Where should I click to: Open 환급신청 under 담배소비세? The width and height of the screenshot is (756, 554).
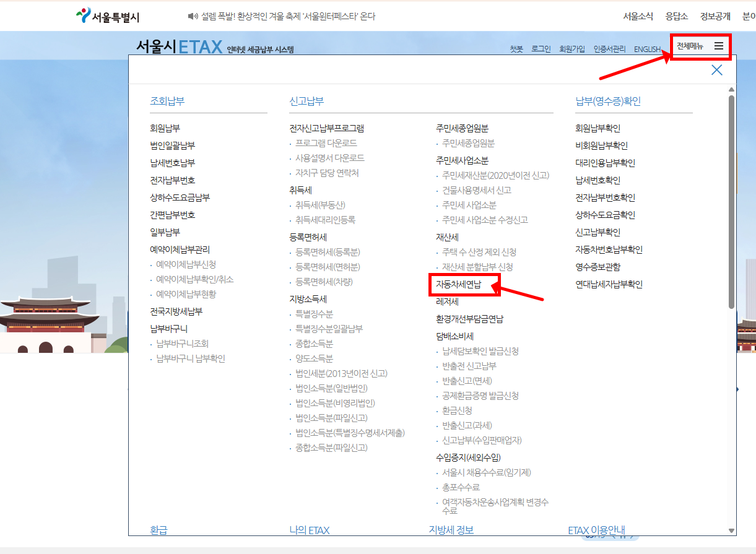457,410
